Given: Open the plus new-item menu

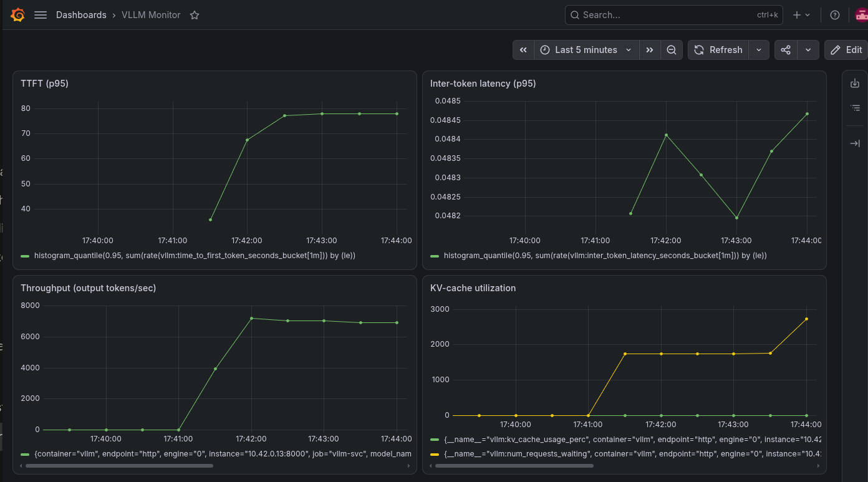Looking at the screenshot, I should [x=801, y=15].
